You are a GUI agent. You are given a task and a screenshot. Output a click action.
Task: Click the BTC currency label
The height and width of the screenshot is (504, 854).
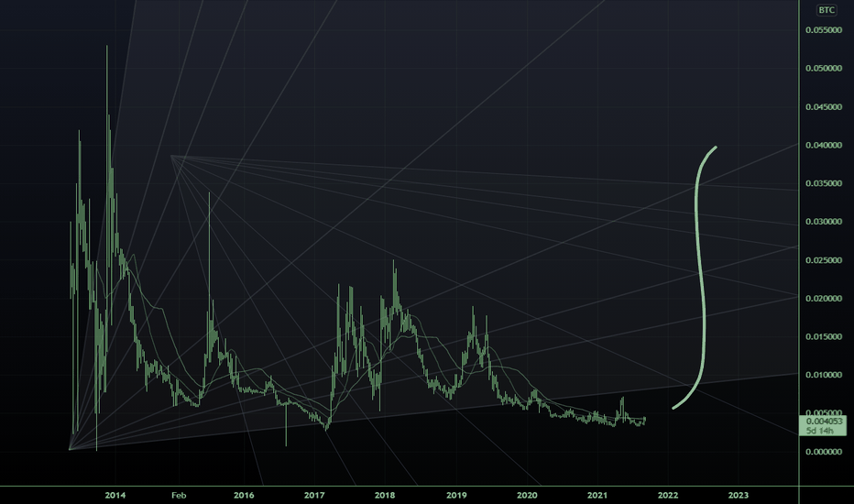827,10
